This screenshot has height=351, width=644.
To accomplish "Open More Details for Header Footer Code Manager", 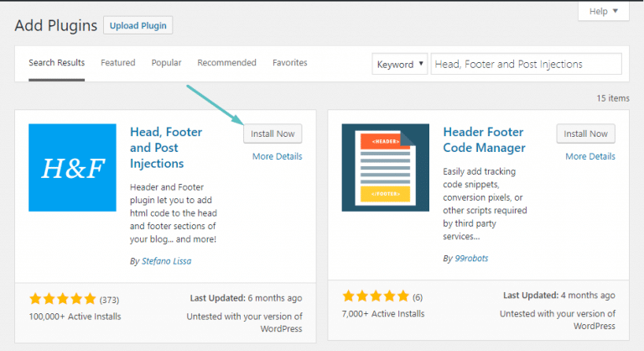I will point(589,156).
